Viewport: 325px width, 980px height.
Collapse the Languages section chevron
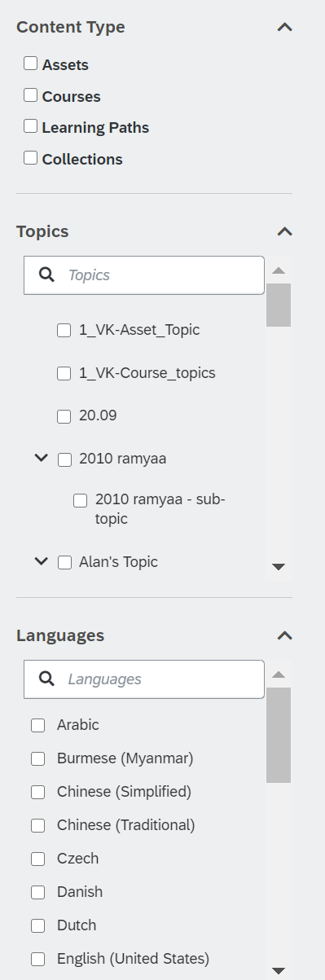pyautogui.click(x=284, y=635)
